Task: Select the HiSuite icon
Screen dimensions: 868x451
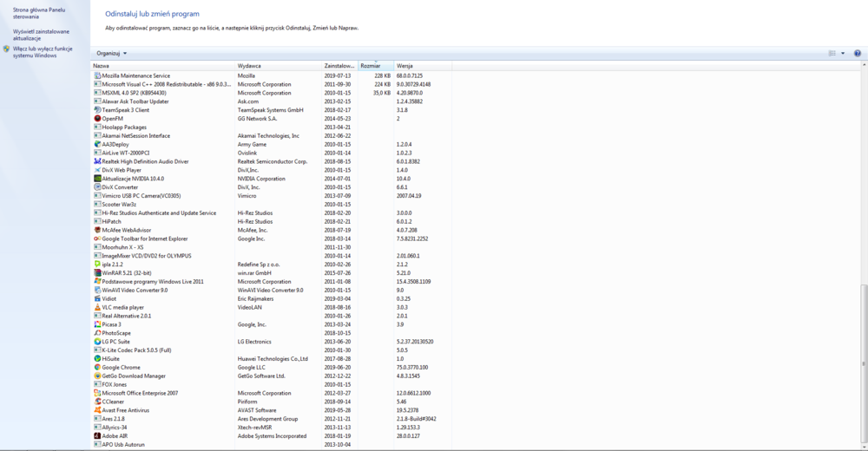Action: (97, 358)
